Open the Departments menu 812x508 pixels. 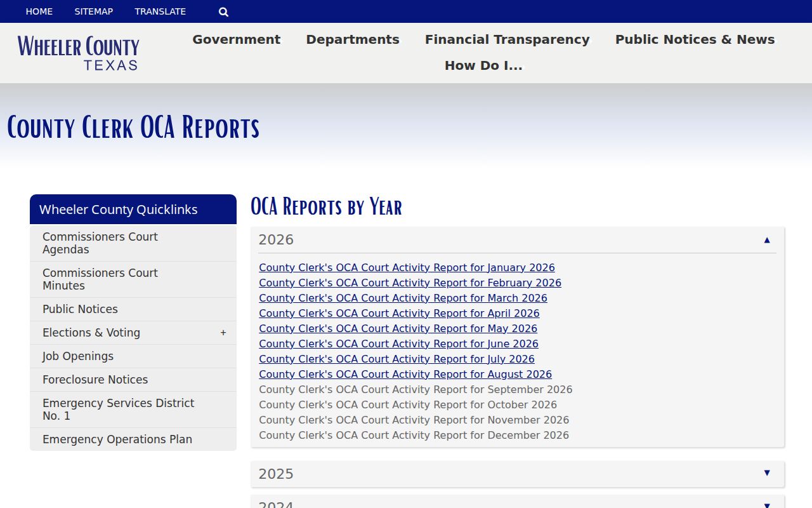pos(353,39)
